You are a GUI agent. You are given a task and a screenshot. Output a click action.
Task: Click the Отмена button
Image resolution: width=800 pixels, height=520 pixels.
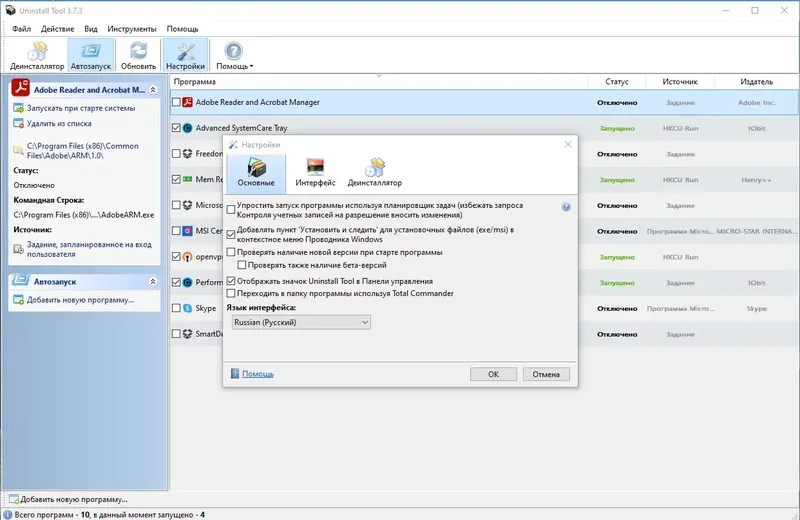546,374
